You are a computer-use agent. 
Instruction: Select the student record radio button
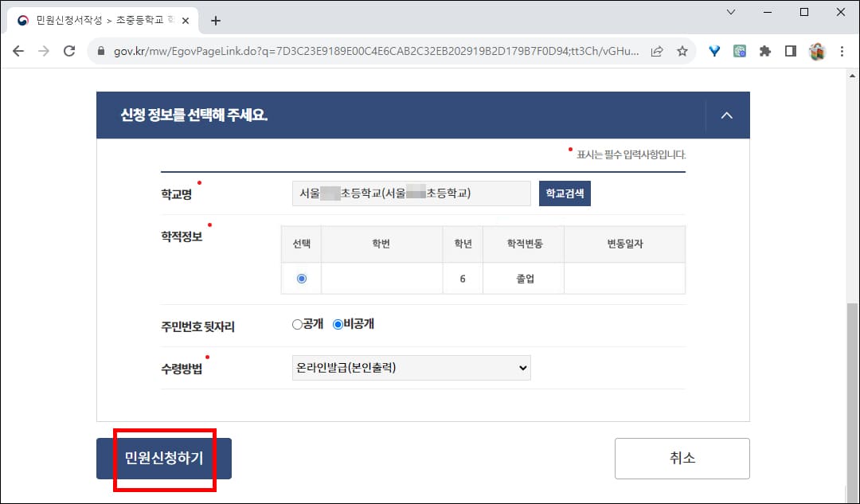(x=301, y=278)
